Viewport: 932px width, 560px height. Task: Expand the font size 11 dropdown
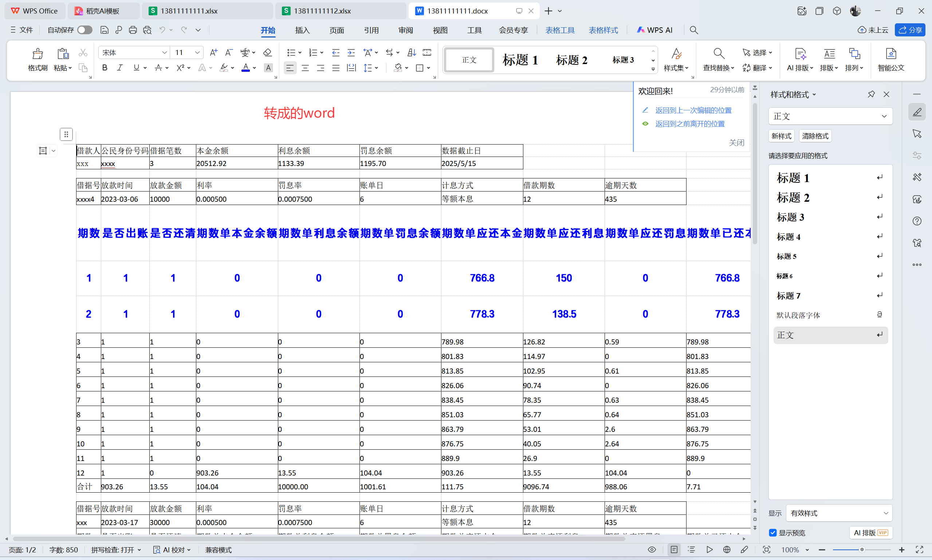[197, 53]
